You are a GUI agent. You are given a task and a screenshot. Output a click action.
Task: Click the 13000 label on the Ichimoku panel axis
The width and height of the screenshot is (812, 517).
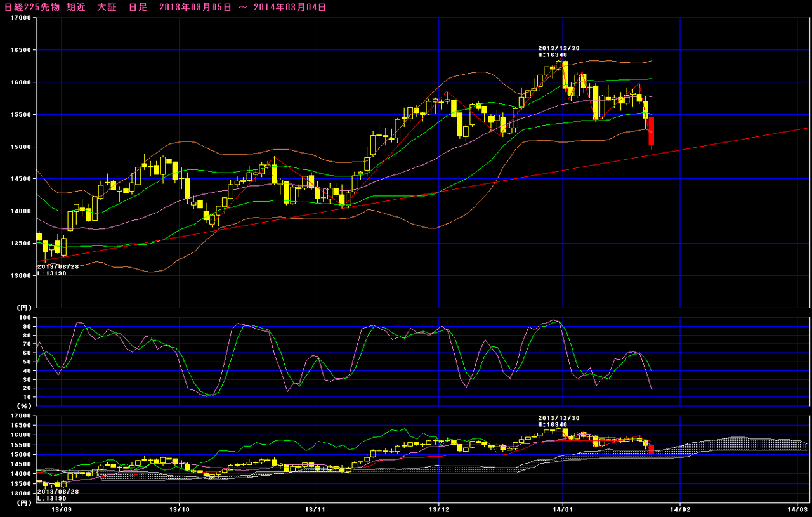point(22,493)
